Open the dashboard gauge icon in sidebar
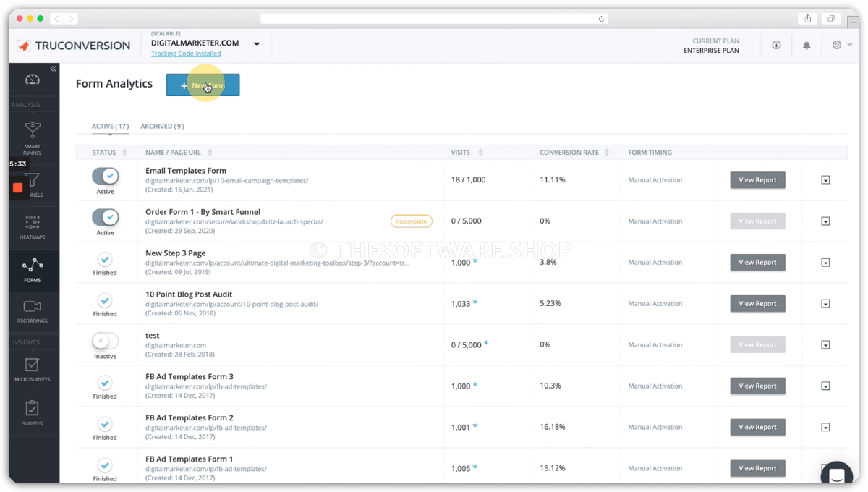Viewport: 868px width, 492px height. click(32, 80)
